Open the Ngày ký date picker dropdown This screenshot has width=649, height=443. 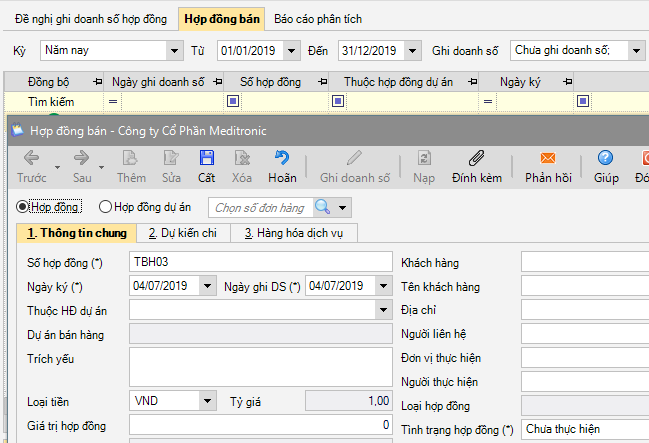point(207,286)
